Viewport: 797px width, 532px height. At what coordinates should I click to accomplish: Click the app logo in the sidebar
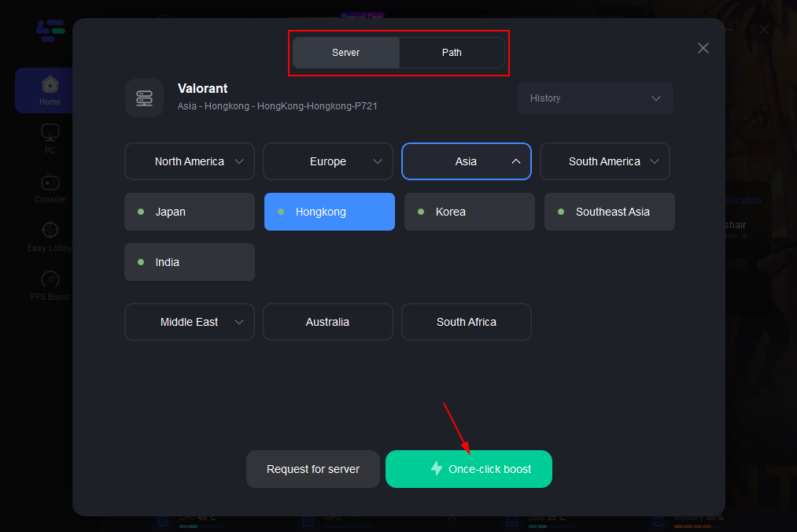50,31
